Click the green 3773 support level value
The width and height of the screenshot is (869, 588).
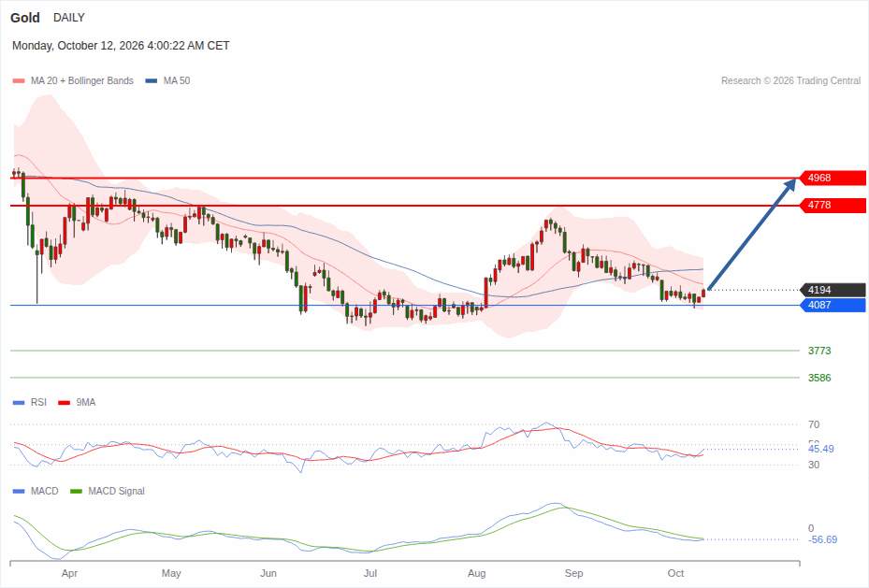point(819,351)
